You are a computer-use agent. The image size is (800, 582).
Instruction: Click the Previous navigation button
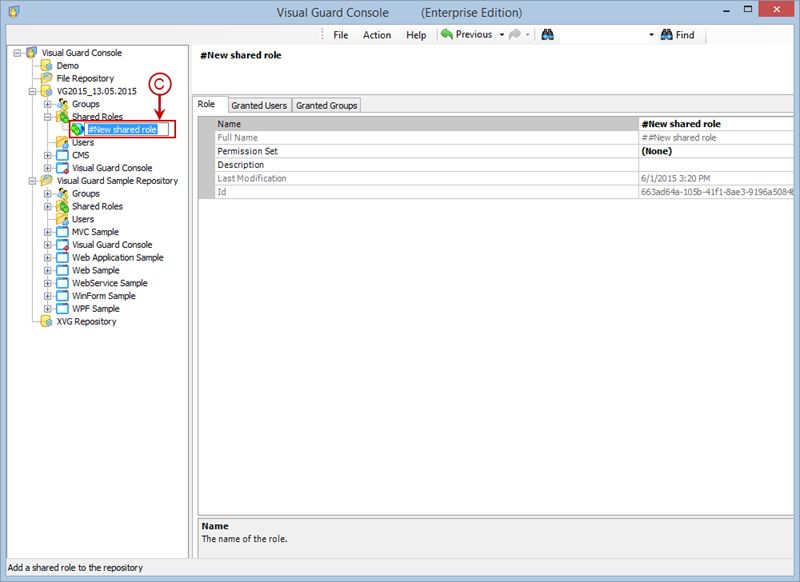tap(467, 34)
